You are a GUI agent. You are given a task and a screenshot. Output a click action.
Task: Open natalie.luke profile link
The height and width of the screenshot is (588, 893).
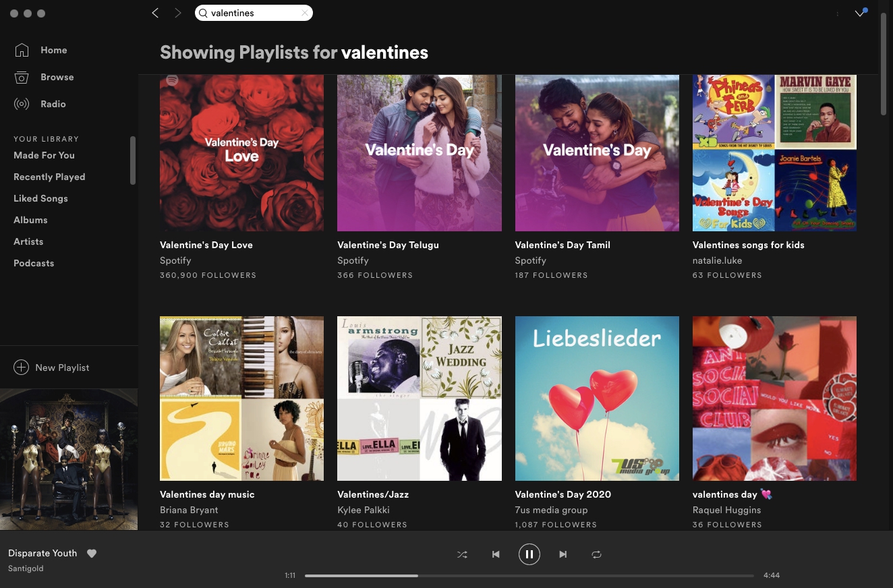(x=718, y=260)
